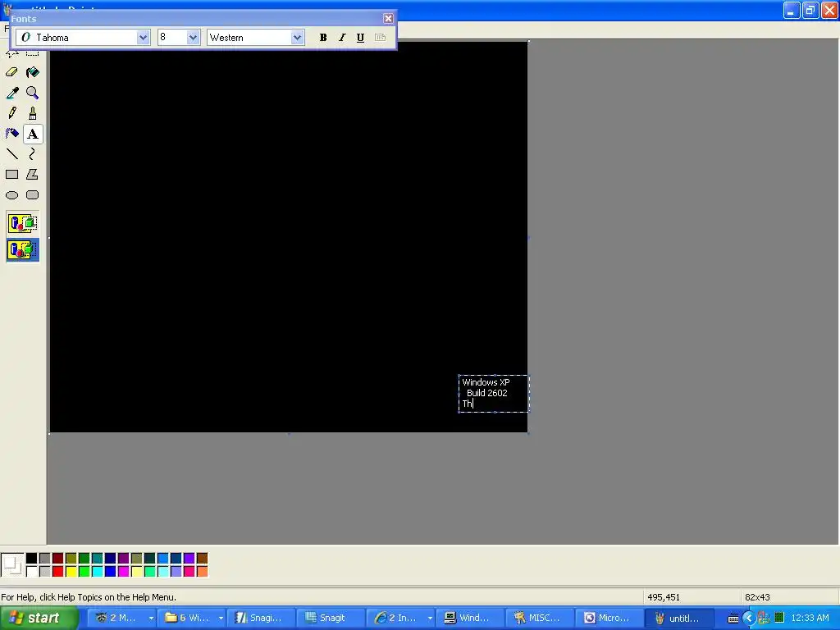Switch to the 'Micro...' taskbar button
840x630 pixels.
tap(609, 619)
